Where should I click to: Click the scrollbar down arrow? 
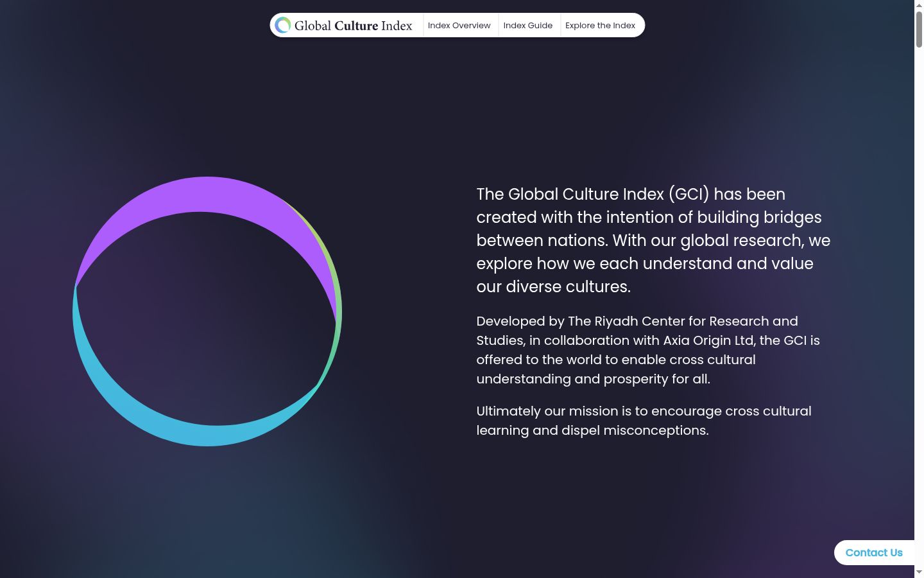[x=919, y=572]
